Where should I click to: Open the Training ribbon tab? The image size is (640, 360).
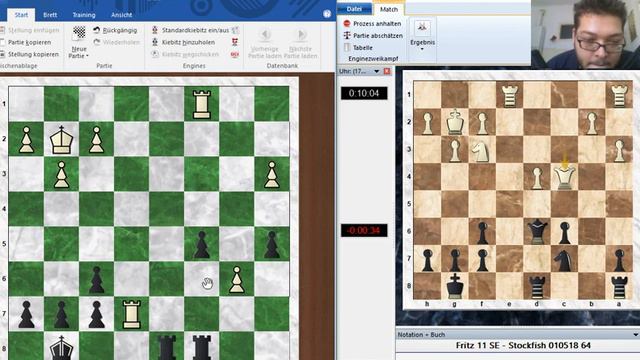click(84, 15)
